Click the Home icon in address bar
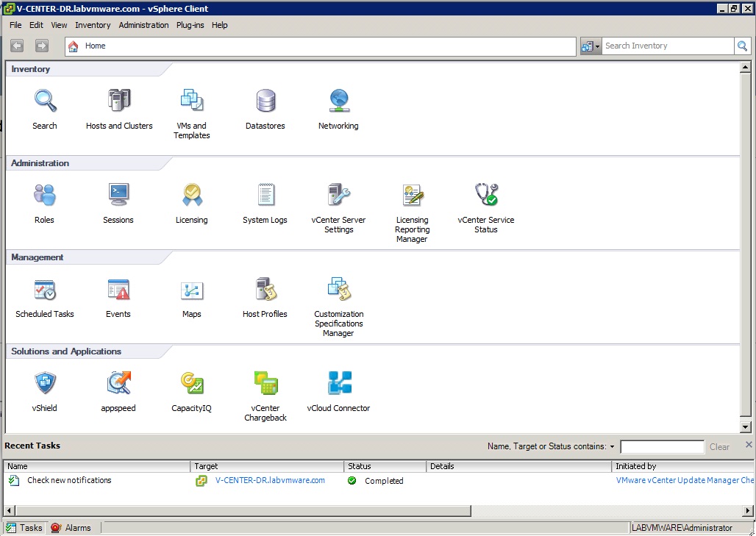756x536 pixels. tap(74, 46)
